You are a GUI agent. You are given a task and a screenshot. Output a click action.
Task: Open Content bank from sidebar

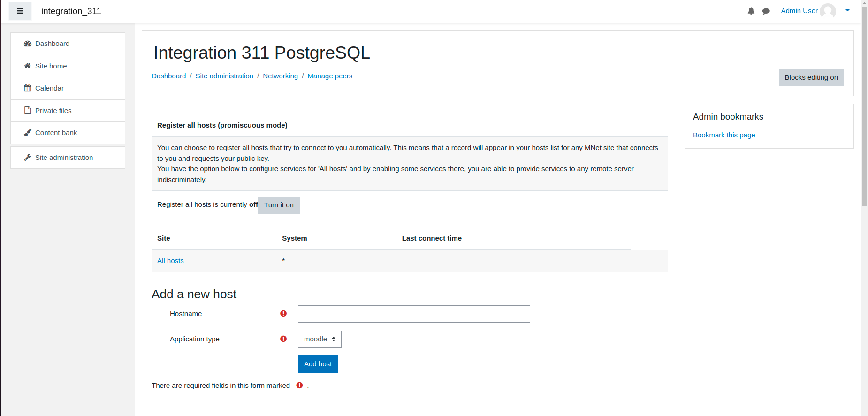tap(68, 133)
